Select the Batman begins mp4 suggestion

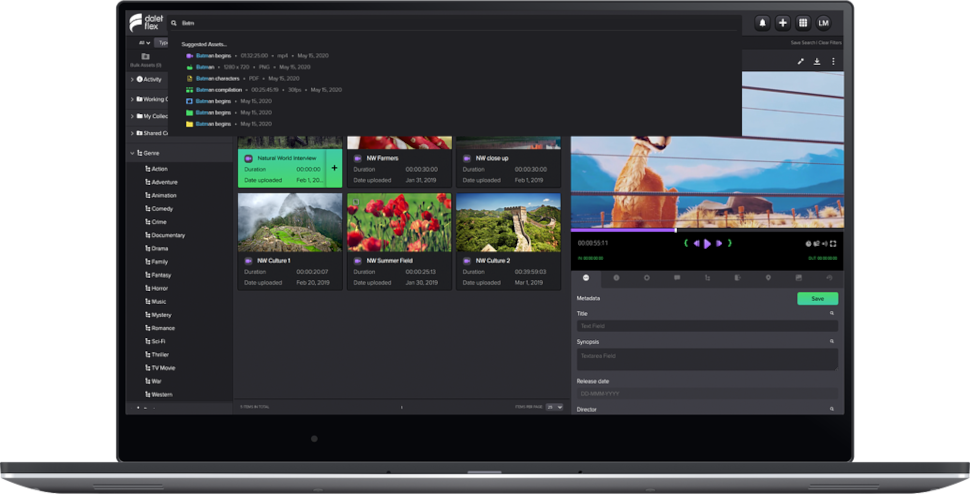(257, 56)
